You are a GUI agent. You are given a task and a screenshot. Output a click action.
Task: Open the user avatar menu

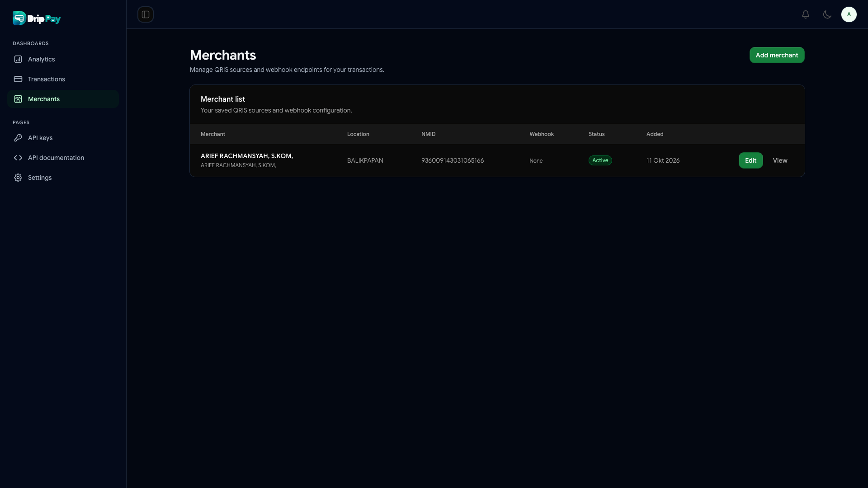[849, 14]
